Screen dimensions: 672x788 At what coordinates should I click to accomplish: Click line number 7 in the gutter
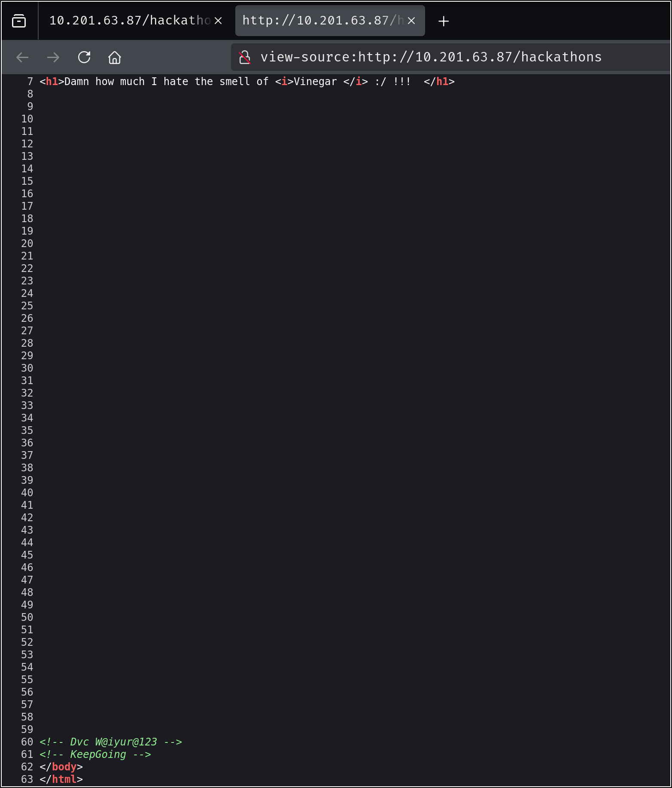[30, 82]
